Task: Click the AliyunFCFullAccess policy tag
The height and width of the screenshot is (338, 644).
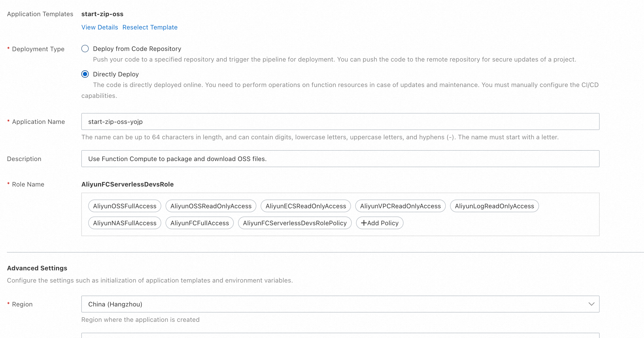Action: point(200,223)
